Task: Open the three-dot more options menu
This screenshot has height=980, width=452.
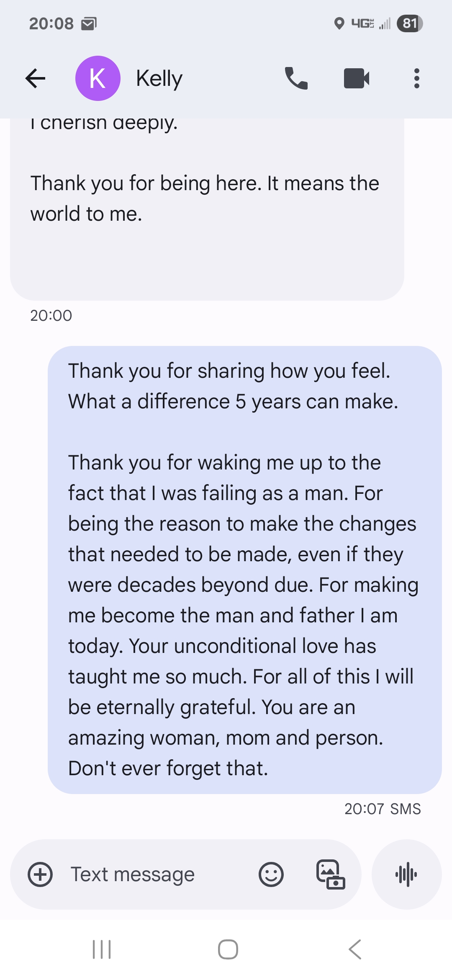Action: point(416,78)
